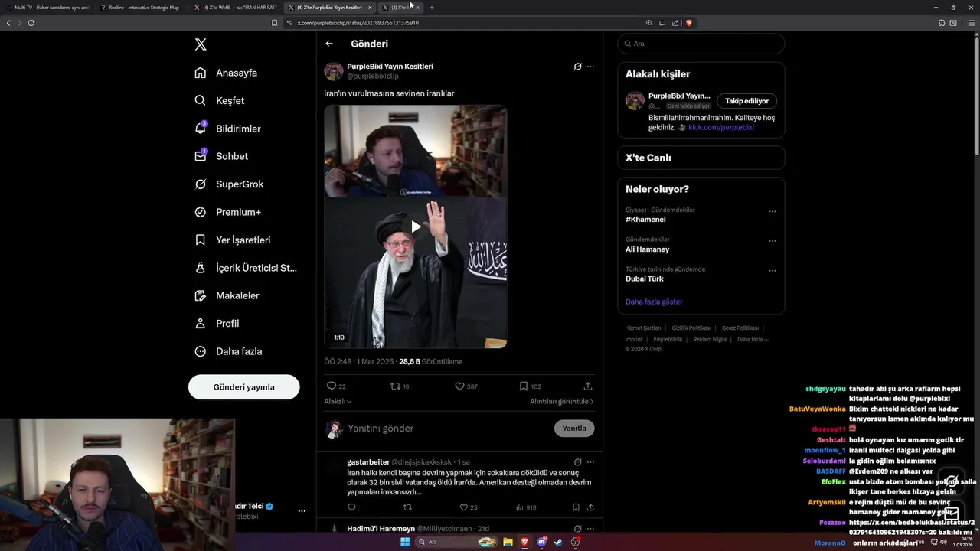Like the main post with 387 likes

[466, 386]
